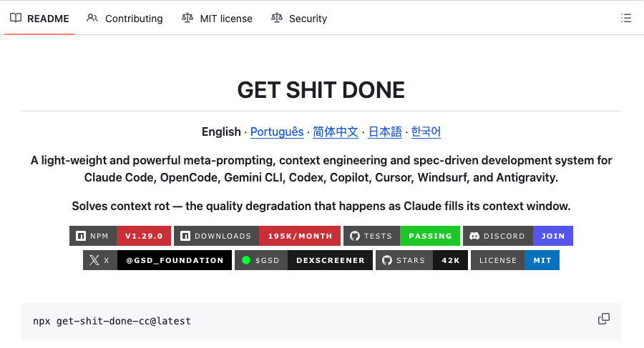This screenshot has width=644, height=348.
Task: Click the X logo icon
Action: (94, 260)
